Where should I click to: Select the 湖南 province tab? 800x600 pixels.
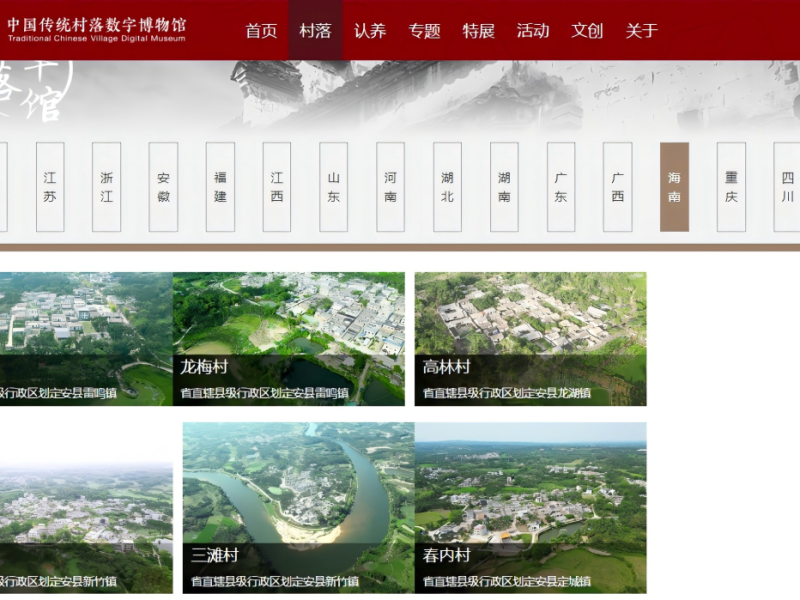point(504,187)
